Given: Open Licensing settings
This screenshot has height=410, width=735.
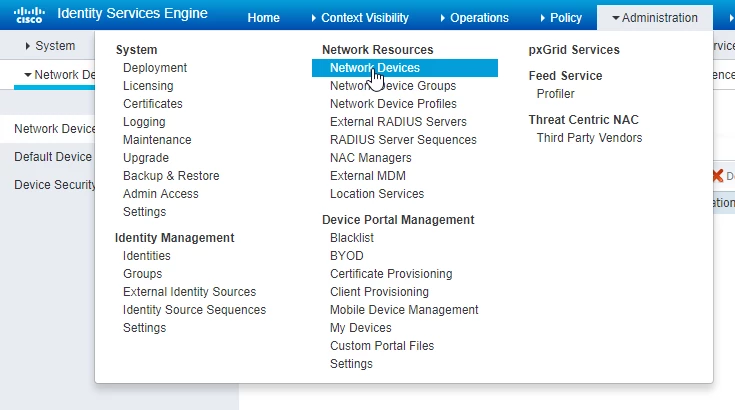Looking at the screenshot, I should [x=148, y=86].
